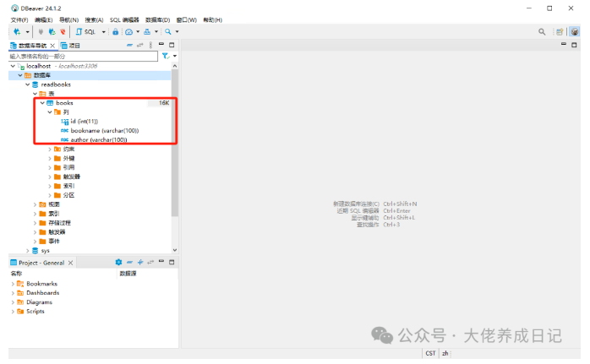The image size is (590, 364).
Task: Collapse the localhost connection node
Action: pyautogui.click(x=13, y=66)
